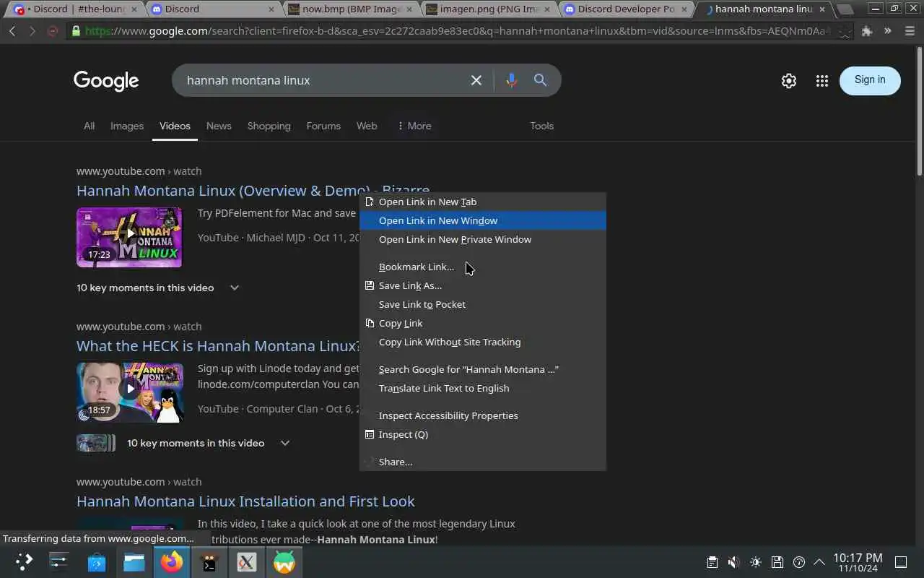The width and height of the screenshot is (924, 578).
Task: Submit search with the magnifier icon
Action: (540, 80)
